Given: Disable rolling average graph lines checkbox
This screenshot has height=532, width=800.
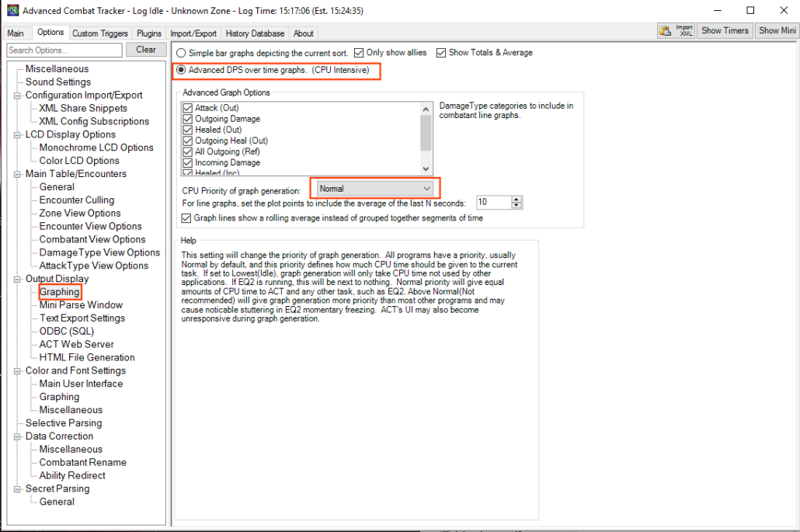Looking at the screenshot, I should pos(187,218).
